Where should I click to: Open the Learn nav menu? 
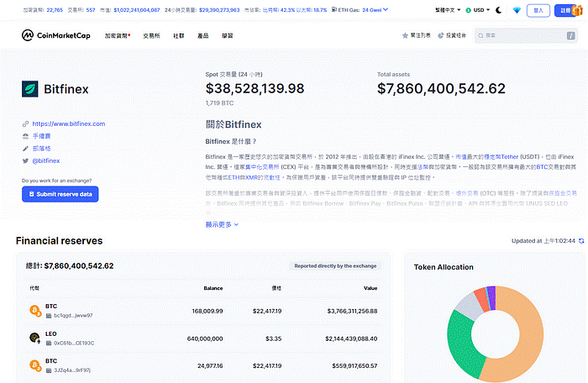pos(228,35)
